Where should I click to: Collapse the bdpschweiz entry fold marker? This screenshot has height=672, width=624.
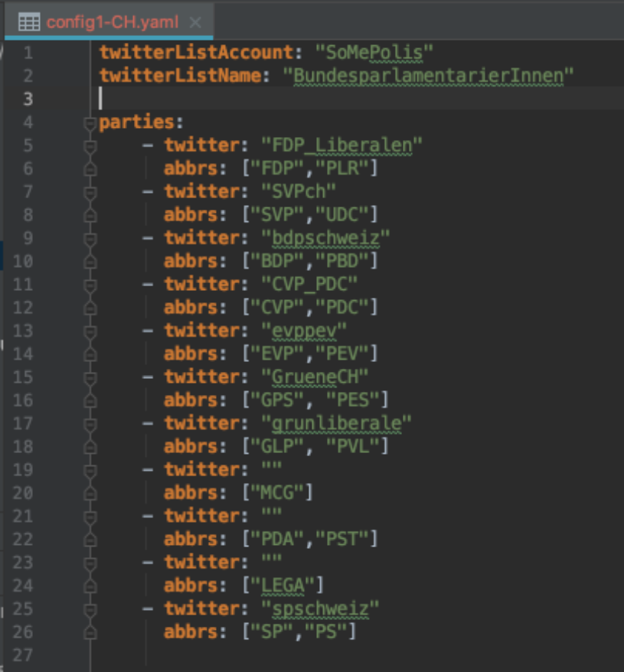coord(90,238)
